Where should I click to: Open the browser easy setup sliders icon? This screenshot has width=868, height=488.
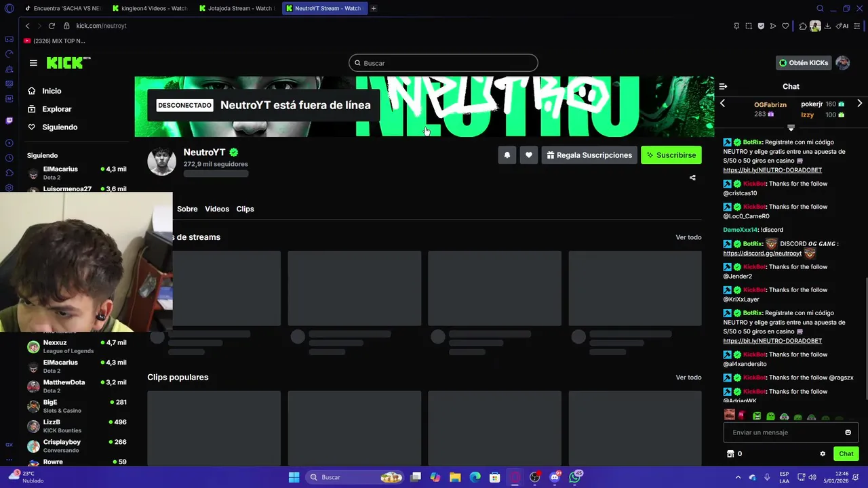point(857,26)
